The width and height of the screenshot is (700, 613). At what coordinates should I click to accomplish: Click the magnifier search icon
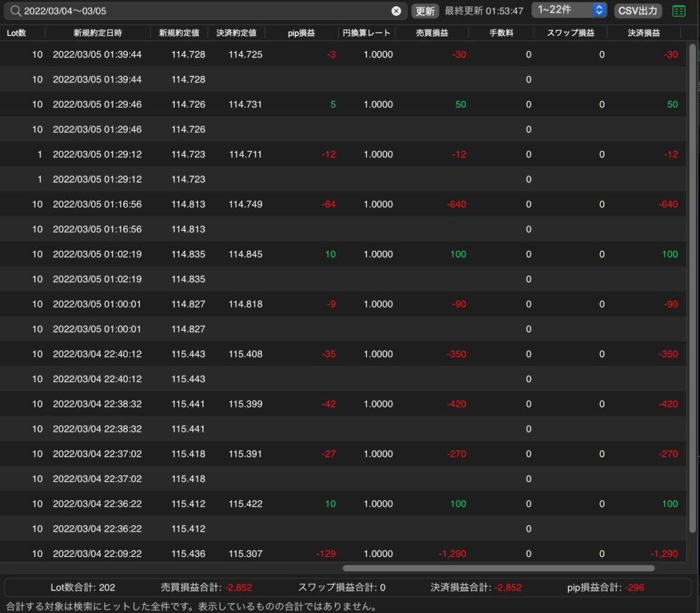click(x=16, y=11)
